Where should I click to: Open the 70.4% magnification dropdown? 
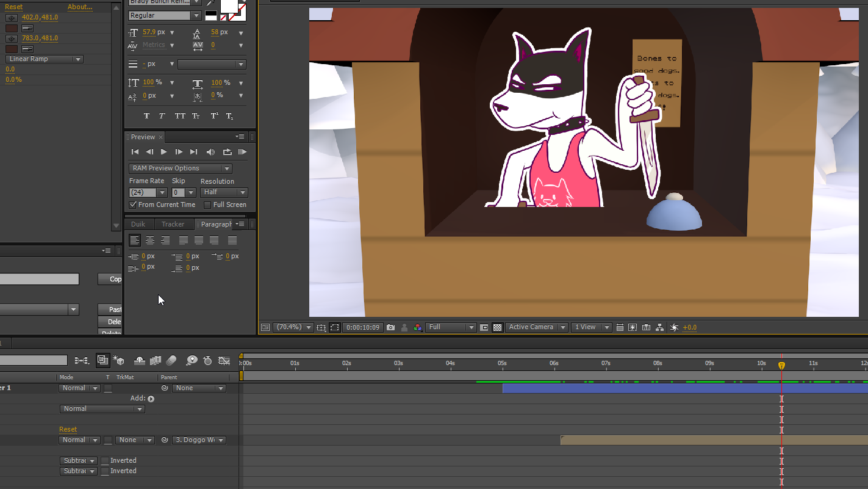point(293,327)
